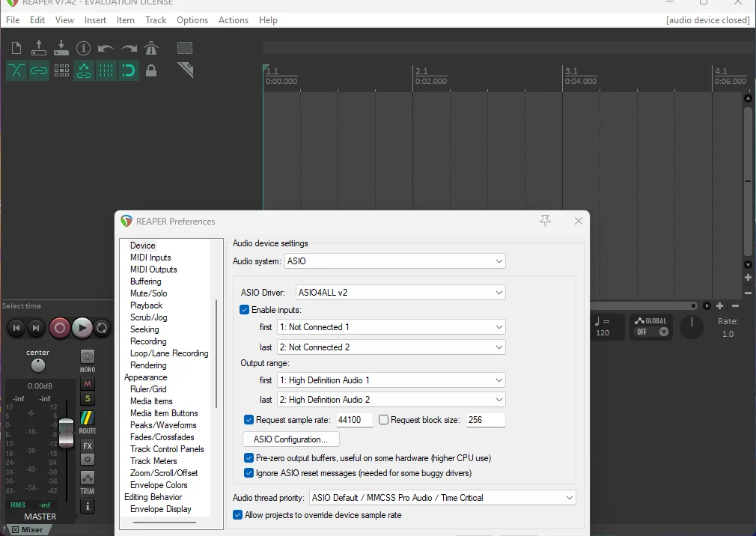Go to project start transport button
Screen dimensions: 756x536
[x=16, y=328]
